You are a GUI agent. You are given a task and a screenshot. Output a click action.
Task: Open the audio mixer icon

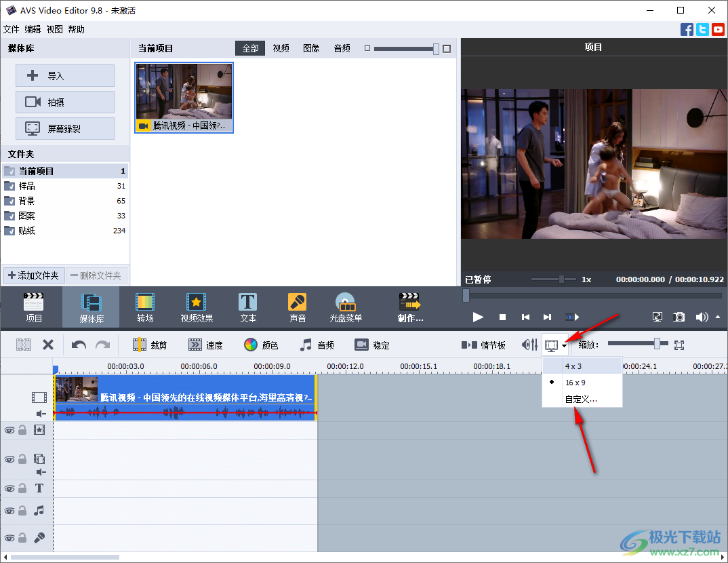coord(529,345)
